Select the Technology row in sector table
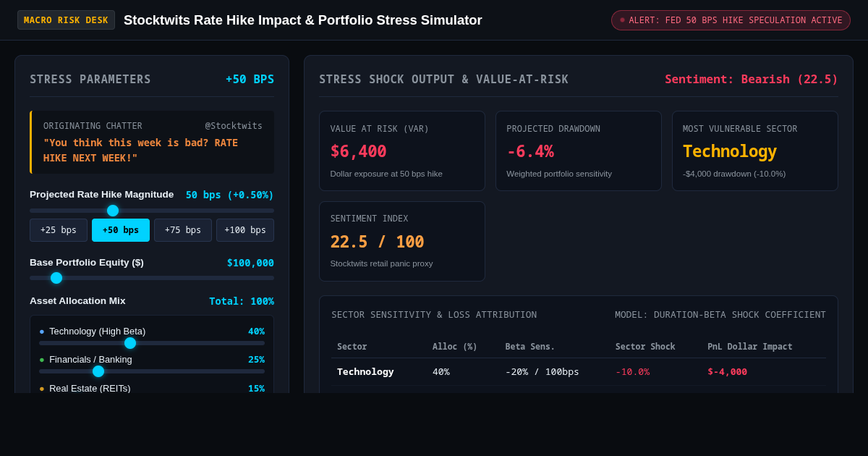 579,372
